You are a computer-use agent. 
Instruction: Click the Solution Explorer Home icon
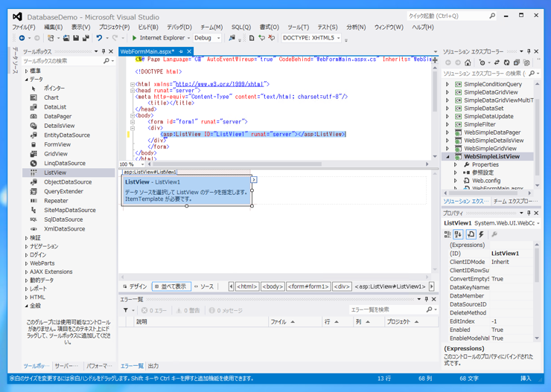tap(468, 62)
